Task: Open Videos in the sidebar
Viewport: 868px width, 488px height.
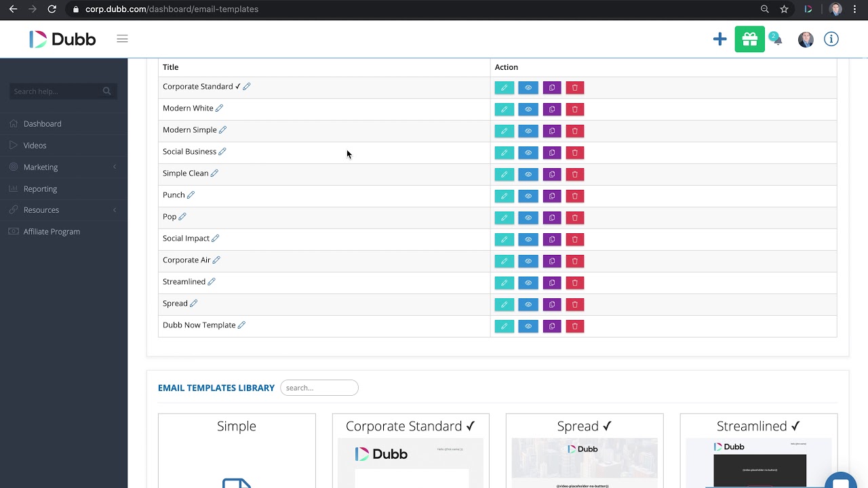Action: pyautogui.click(x=35, y=146)
